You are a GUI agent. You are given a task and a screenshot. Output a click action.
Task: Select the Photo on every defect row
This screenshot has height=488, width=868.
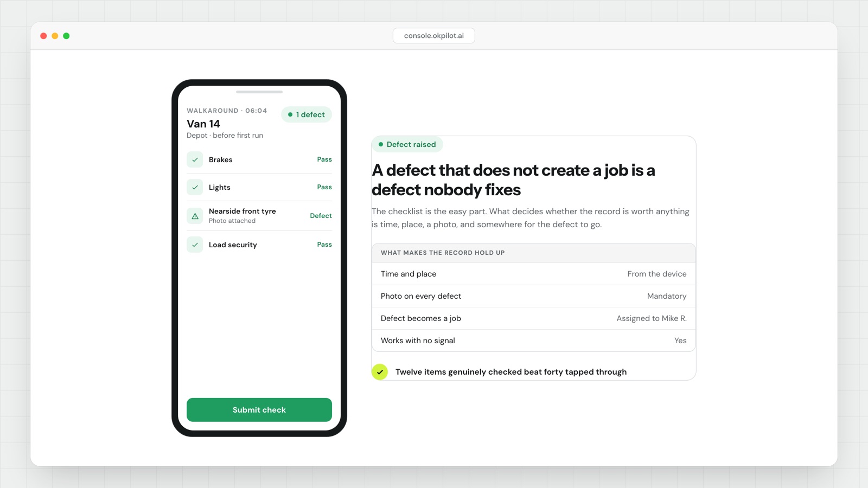tap(534, 296)
